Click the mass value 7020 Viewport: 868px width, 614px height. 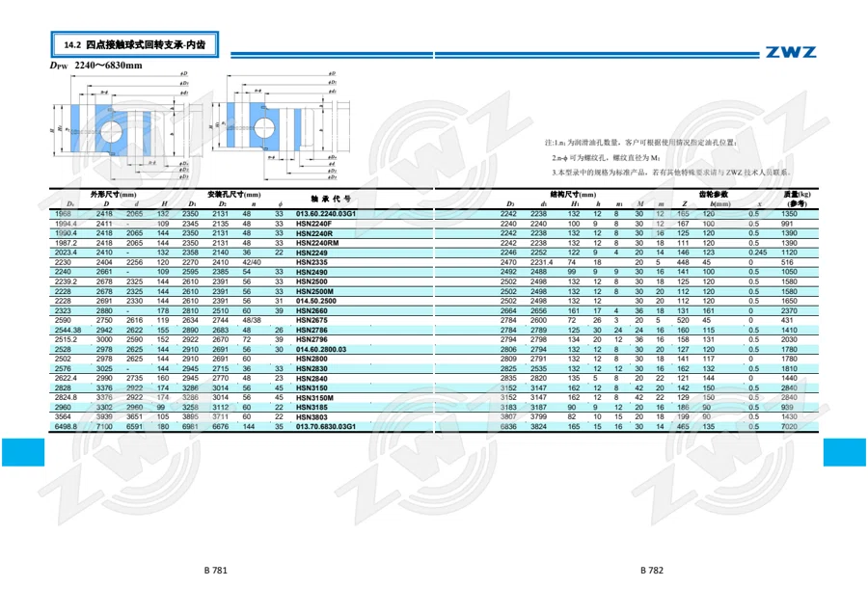[789, 427]
